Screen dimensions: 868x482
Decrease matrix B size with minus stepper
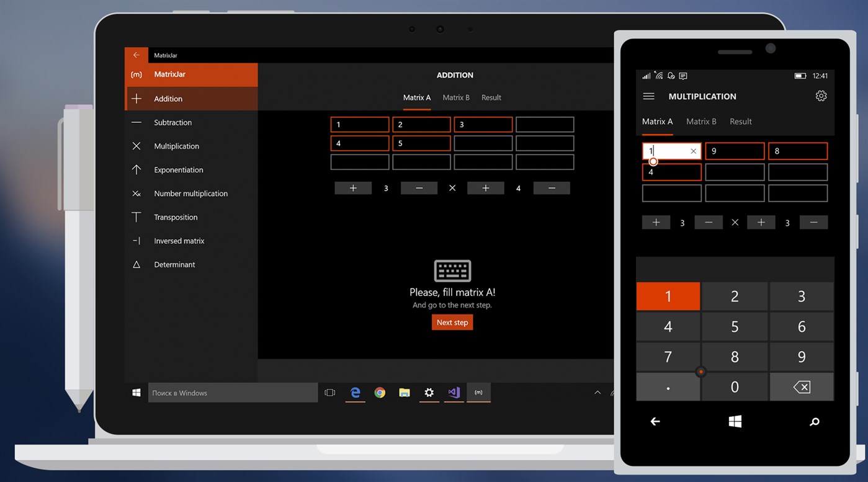pos(551,188)
